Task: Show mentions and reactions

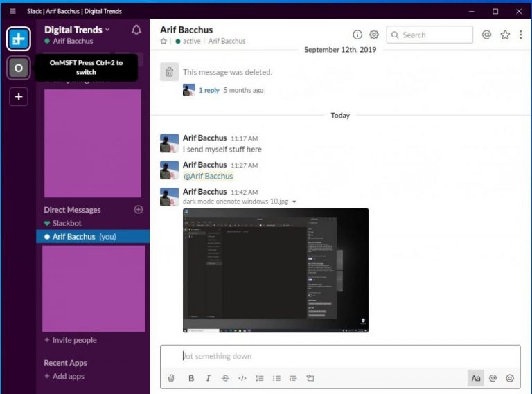Action: pyautogui.click(x=486, y=35)
